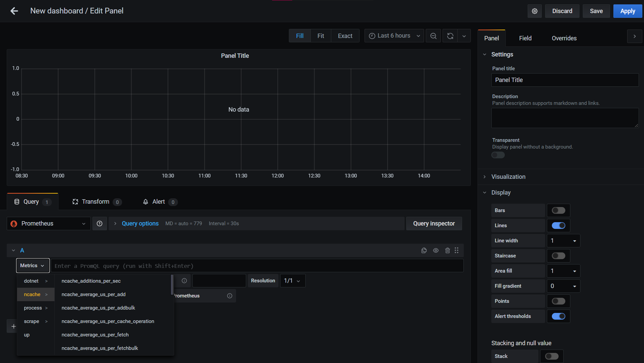Select the scrape metrics category
644x363 pixels.
pos(36,321)
